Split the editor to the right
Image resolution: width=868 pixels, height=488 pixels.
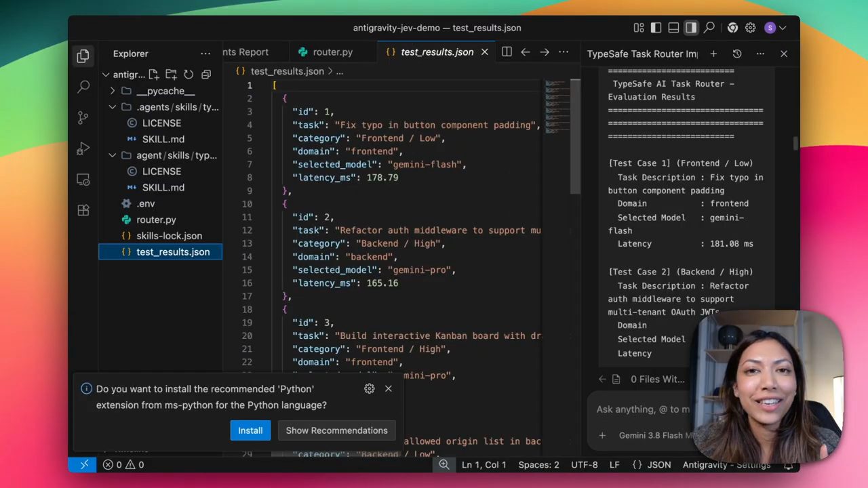point(507,52)
